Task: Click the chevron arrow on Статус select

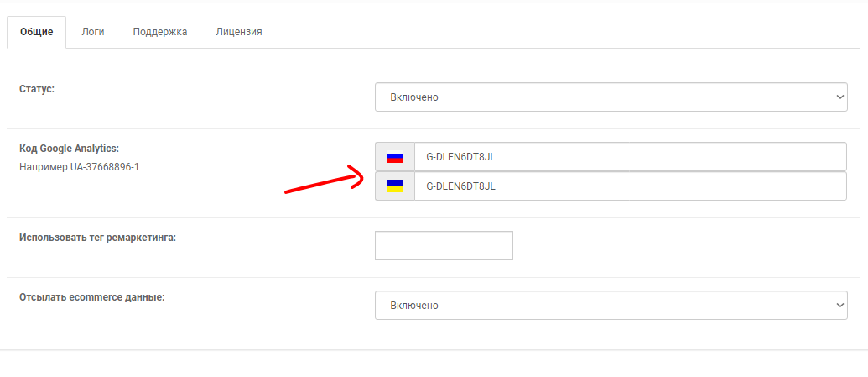Action: [839, 97]
